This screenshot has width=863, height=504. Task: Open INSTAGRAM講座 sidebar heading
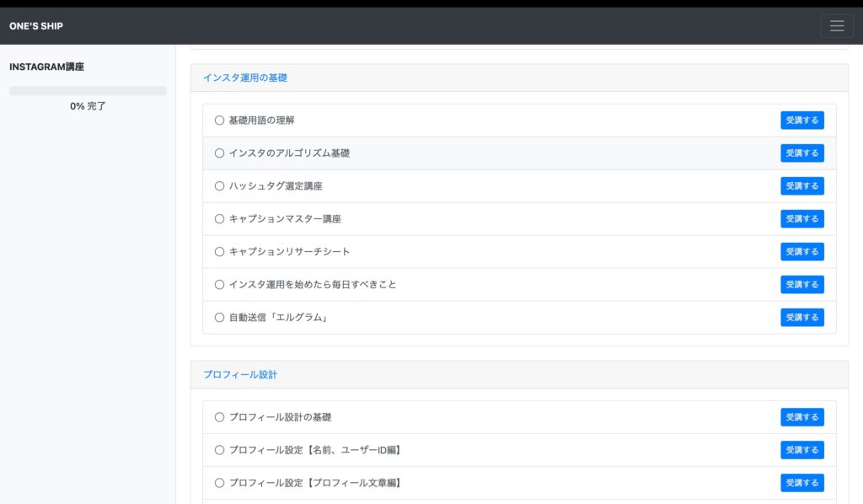point(47,67)
